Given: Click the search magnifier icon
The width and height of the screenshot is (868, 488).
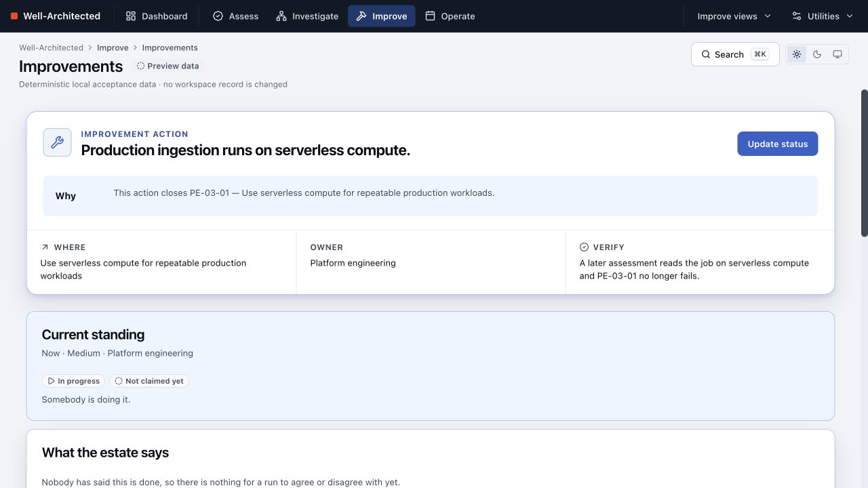Looking at the screenshot, I should (706, 54).
